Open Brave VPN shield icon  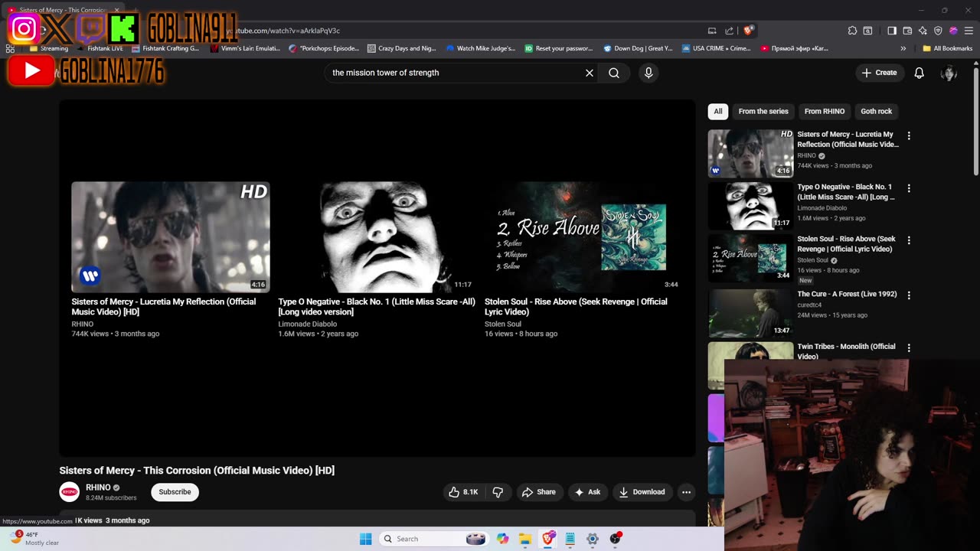click(x=938, y=31)
